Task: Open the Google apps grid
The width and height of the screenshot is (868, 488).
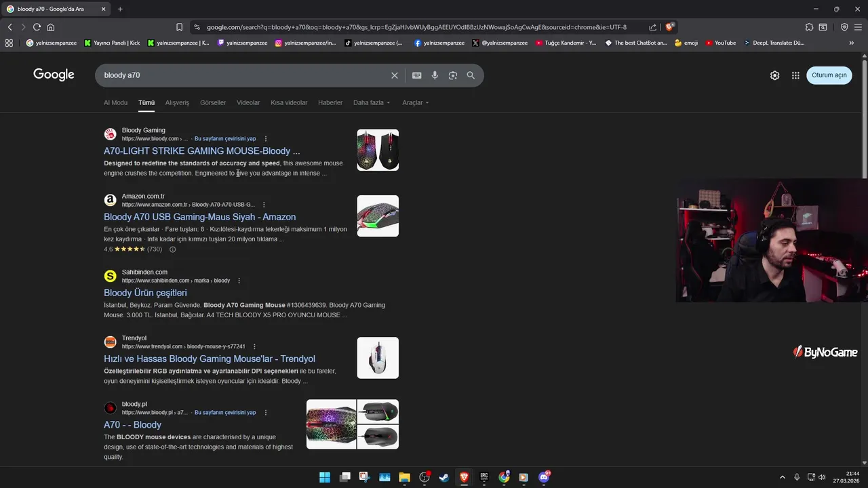Action: coord(795,75)
